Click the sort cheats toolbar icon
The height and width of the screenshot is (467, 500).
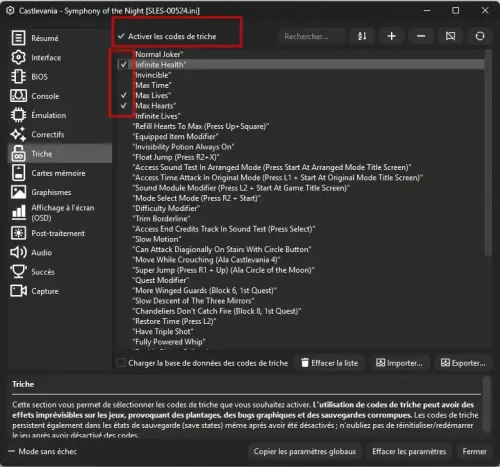362,36
